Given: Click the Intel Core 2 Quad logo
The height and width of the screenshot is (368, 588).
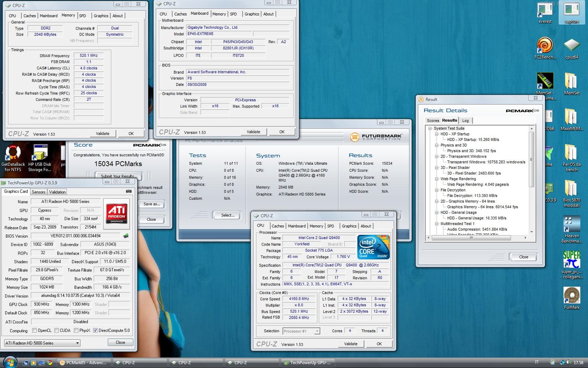Looking at the screenshot, I should (373, 247).
